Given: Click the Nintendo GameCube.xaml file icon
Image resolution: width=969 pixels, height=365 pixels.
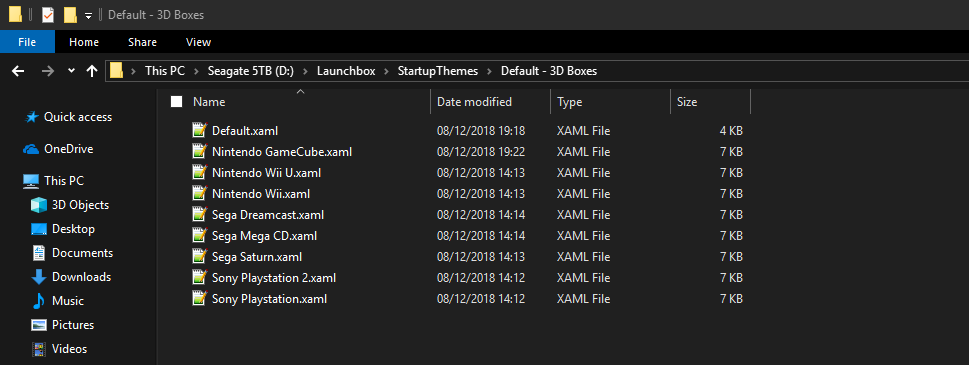Looking at the screenshot, I should click(x=199, y=151).
